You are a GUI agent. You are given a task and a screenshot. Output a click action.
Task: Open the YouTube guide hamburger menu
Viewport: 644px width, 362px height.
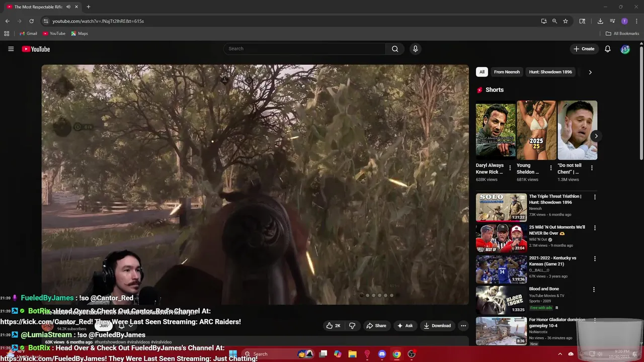[11, 49]
